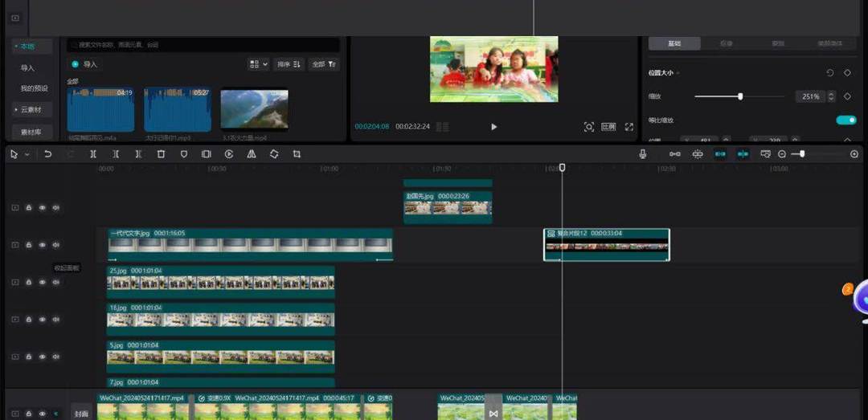Start voice recording with microphone icon
Screen dimensions: 868x420
[643, 154]
